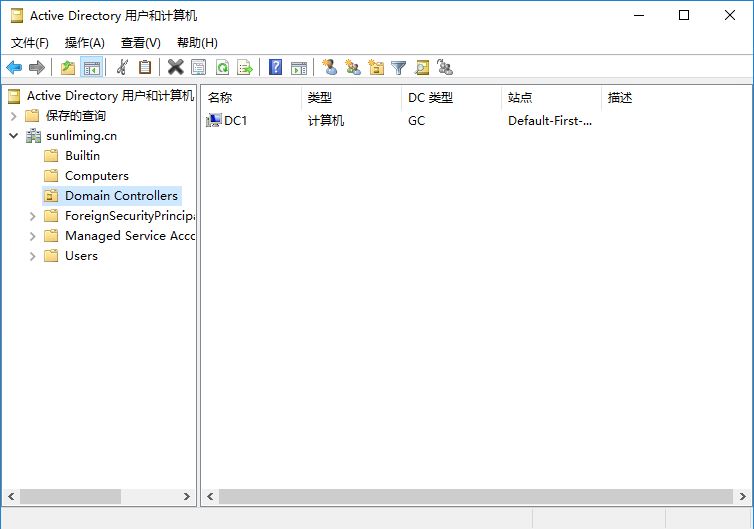Expand the Managed Service Accounts node
754x529 pixels.
pos(32,236)
